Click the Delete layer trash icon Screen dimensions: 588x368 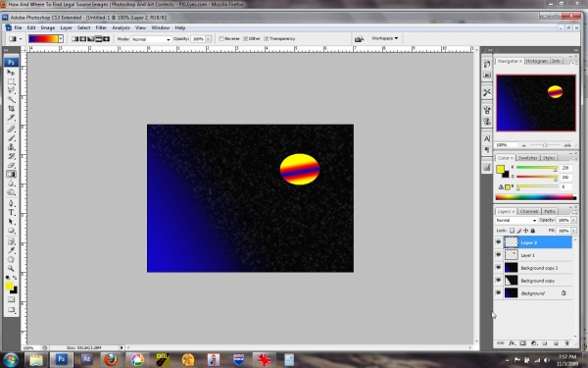566,343
